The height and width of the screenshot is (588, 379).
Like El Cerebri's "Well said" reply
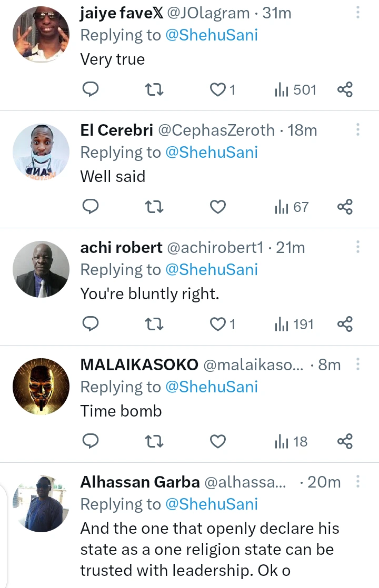218,207
